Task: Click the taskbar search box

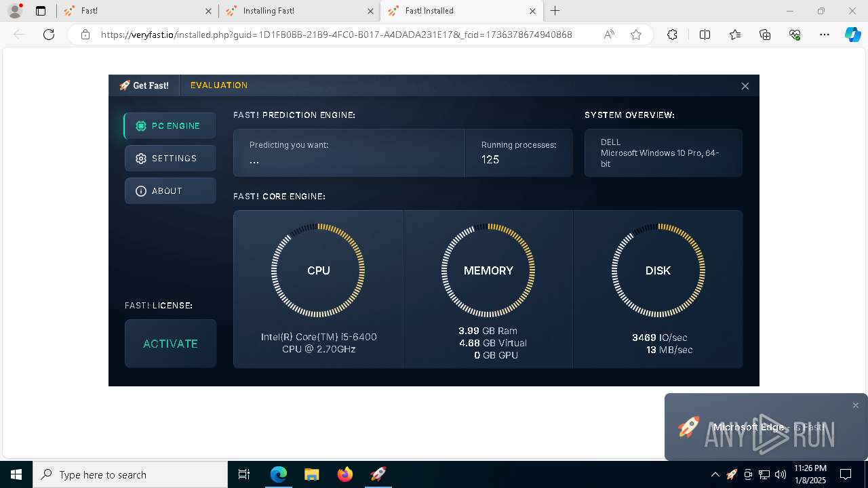Action: [130, 474]
